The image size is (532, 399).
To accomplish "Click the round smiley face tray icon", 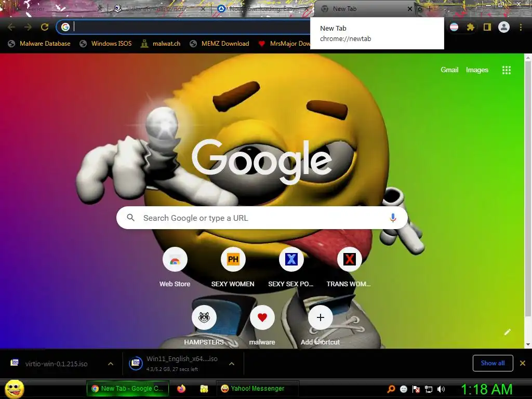I will tap(403, 389).
